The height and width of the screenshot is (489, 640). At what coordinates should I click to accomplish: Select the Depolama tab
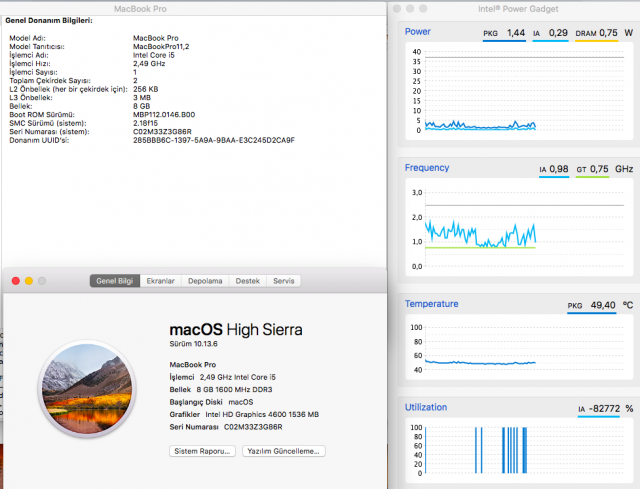point(205,281)
